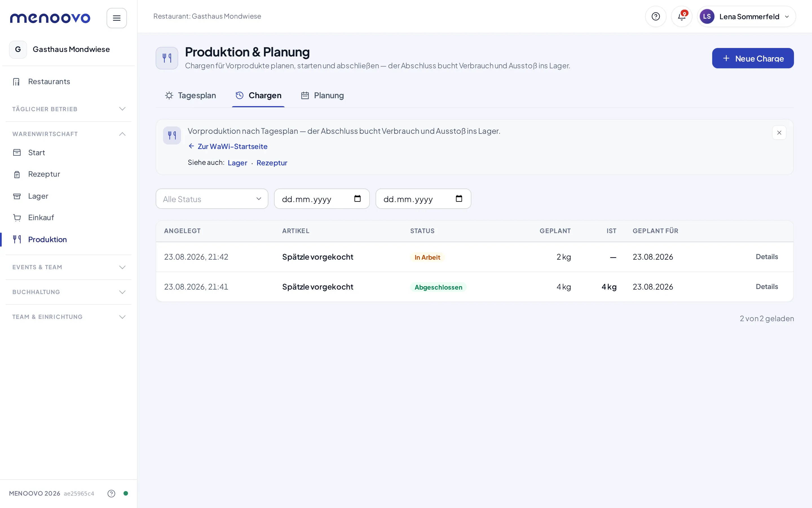Open the help question mark in header
This screenshot has height=508, width=812.
(x=655, y=16)
